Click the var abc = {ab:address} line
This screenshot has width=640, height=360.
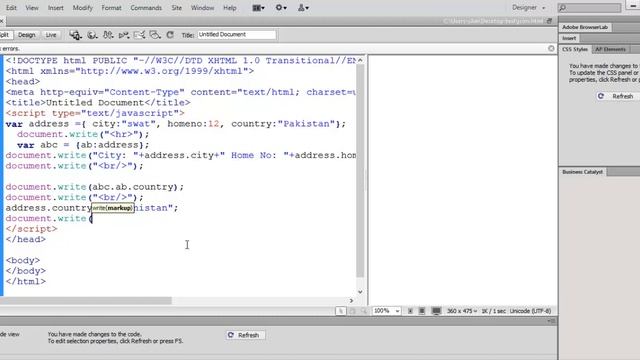[x=83, y=145]
